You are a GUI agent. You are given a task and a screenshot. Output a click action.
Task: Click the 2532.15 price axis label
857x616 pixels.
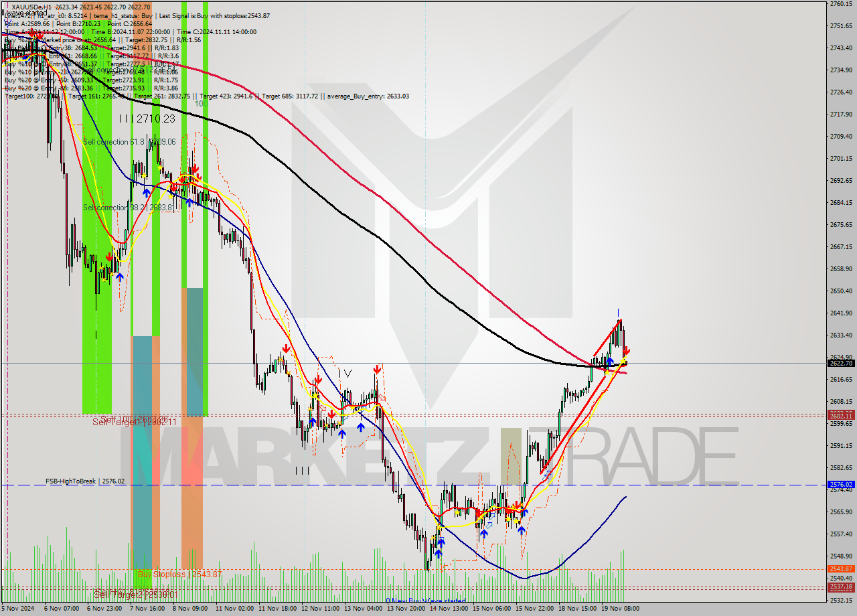841,600
